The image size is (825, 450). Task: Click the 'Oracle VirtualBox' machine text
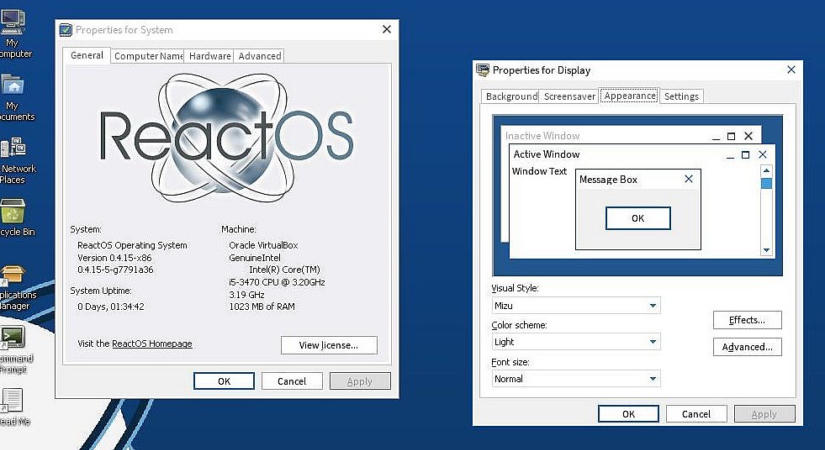pos(263,245)
